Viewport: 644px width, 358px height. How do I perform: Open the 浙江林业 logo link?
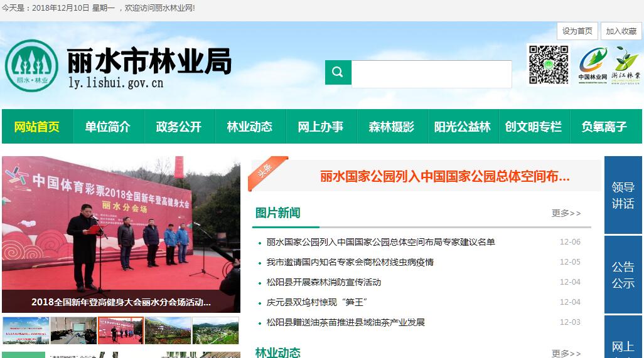626,65
